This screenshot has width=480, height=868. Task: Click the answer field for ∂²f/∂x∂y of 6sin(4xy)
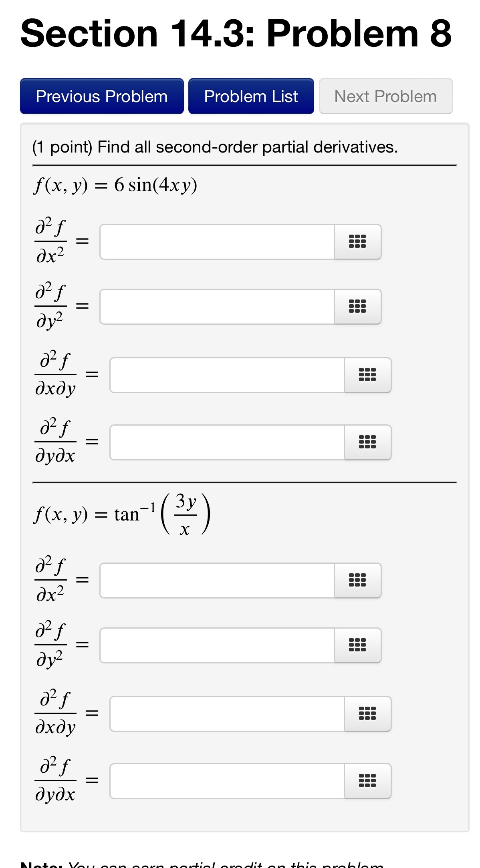[228, 375]
